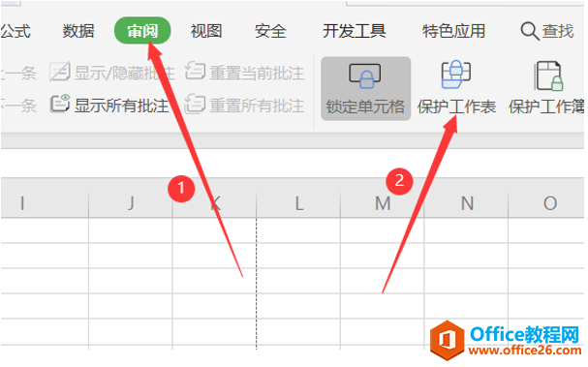
Task: Switch to the 数据 tab
Action: [x=78, y=31]
